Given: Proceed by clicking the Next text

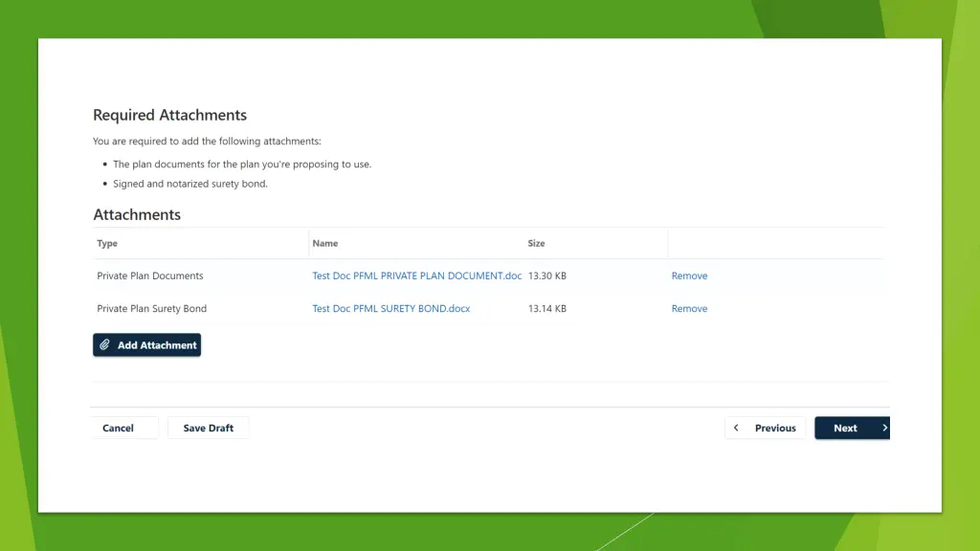Looking at the screenshot, I should pos(844,429).
